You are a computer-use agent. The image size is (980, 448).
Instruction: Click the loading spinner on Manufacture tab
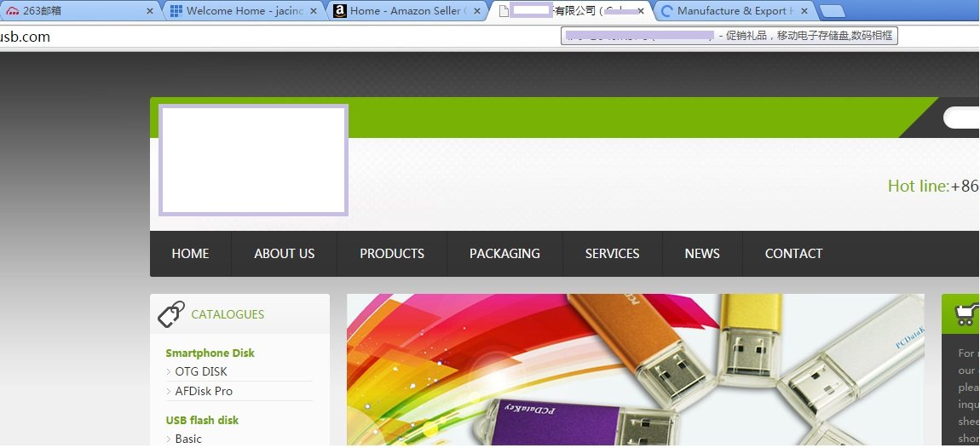pos(667,11)
